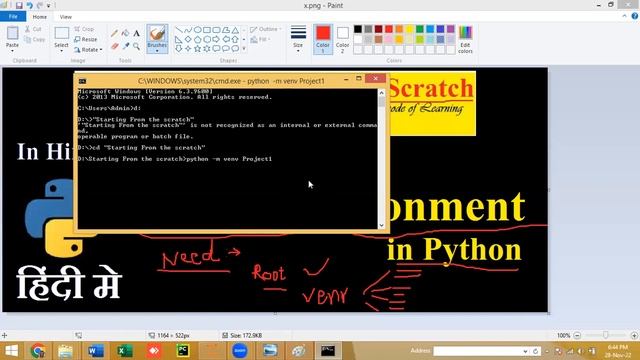Choose the Right arrow shape
The width and height of the screenshot is (640, 360).
point(216,39)
